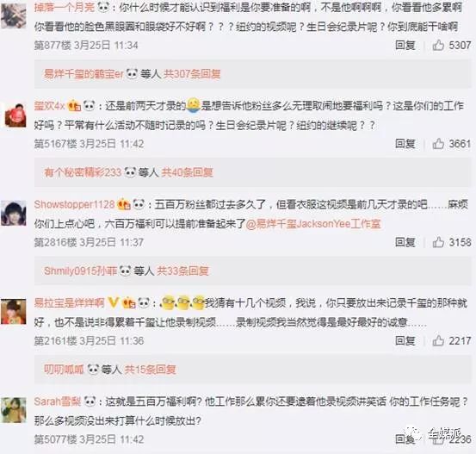476x454 pixels.
Task: Open @易烊千玺JacksonYee工作室 mention link
Action: pos(313,224)
